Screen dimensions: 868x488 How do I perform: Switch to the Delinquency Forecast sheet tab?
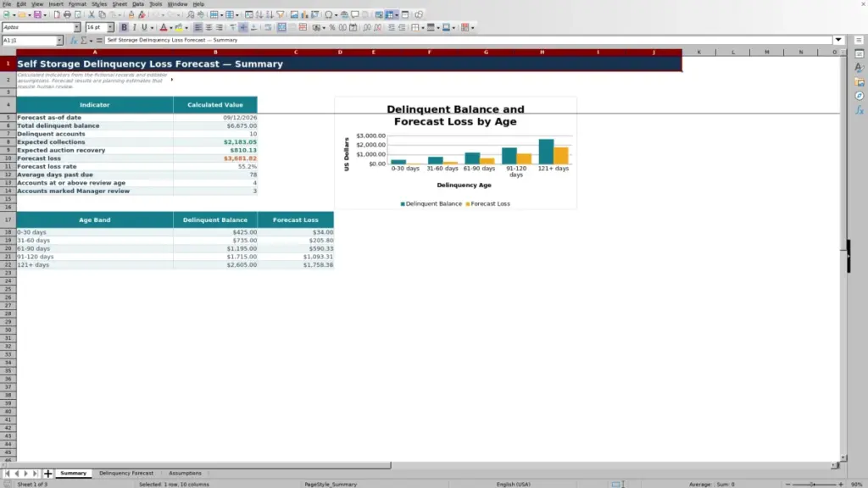[126, 473]
